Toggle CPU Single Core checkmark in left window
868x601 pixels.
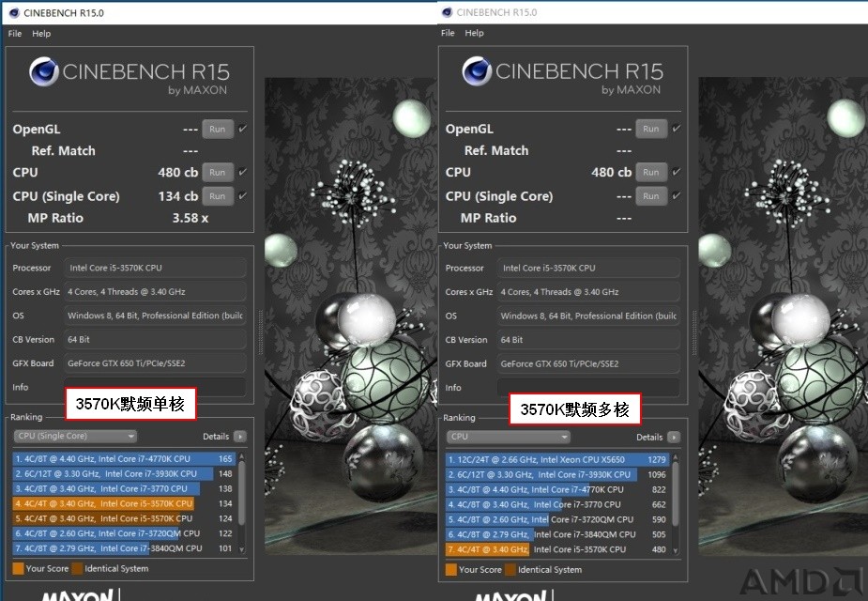[x=242, y=195]
